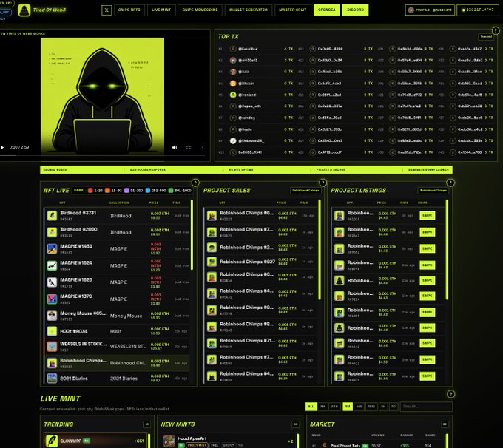Click the Live Mint search field
The image size is (503, 448).
[x=426, y=407]
